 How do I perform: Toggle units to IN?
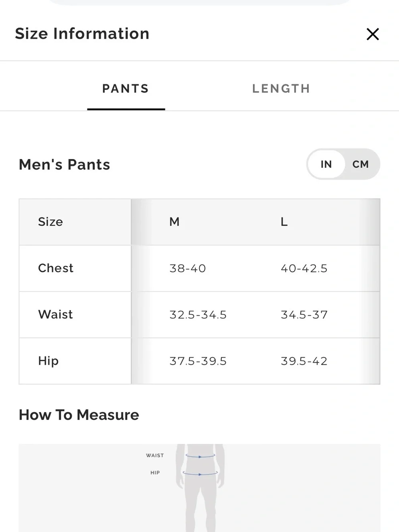click(326, 164)
